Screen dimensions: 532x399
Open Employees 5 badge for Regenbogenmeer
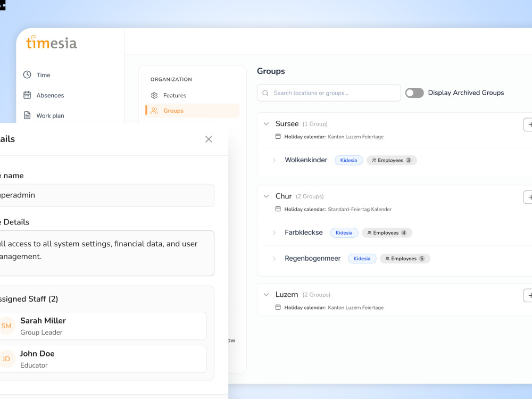[405, 259]
